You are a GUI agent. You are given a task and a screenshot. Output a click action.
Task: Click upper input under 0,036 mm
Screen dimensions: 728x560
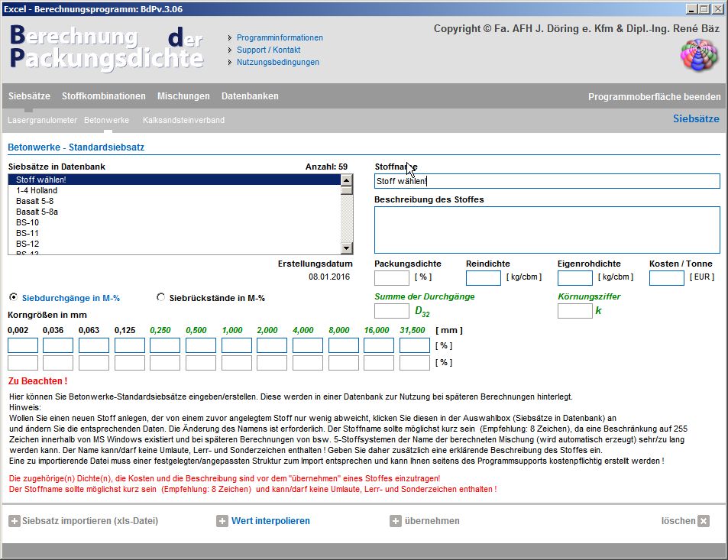tap(58, 345)
